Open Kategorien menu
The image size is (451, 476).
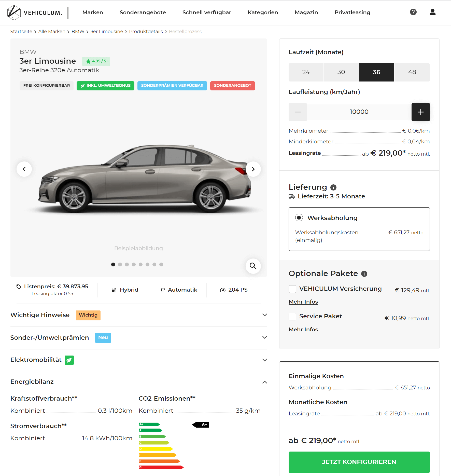pos(263,12)
